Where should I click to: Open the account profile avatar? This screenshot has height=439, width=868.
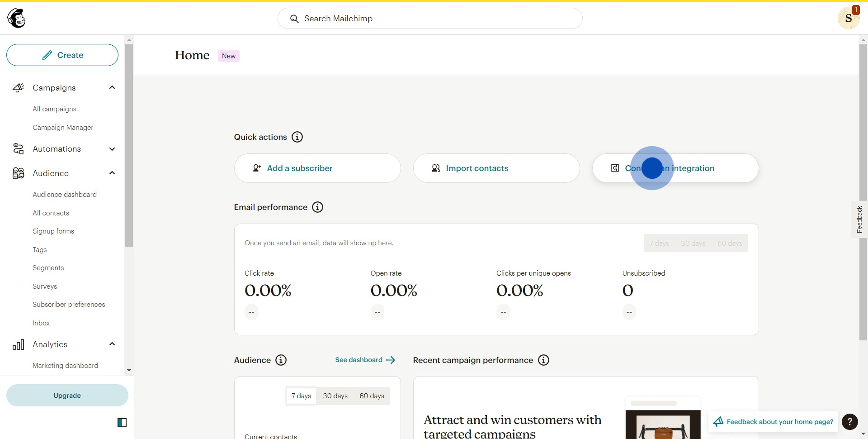point(848,19)
